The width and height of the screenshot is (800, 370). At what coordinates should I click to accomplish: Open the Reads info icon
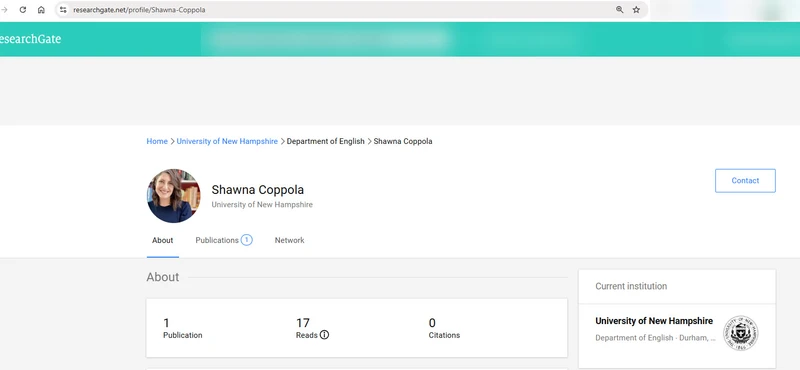324,335
